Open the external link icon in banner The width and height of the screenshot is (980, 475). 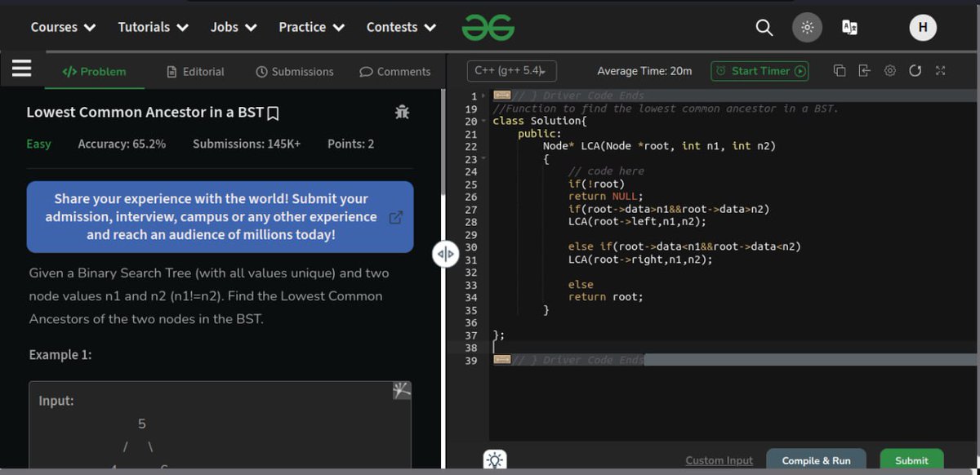[396, 218]
